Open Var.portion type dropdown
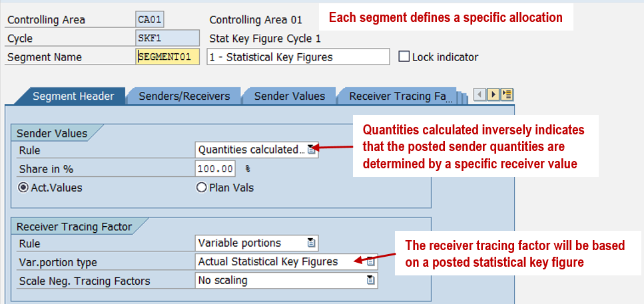The image size is (644, 304). coord(371,261)
